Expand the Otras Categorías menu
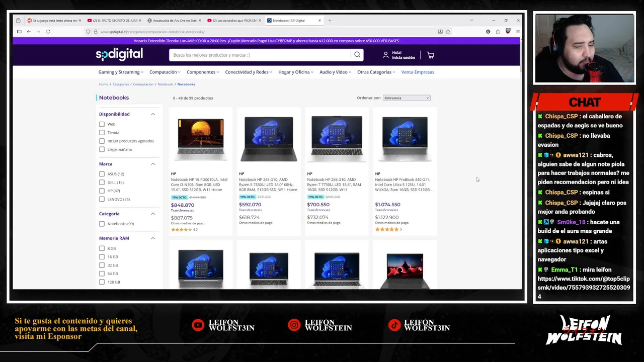The height and width of the screenshot is (362, 644). (x=376, y=72)
